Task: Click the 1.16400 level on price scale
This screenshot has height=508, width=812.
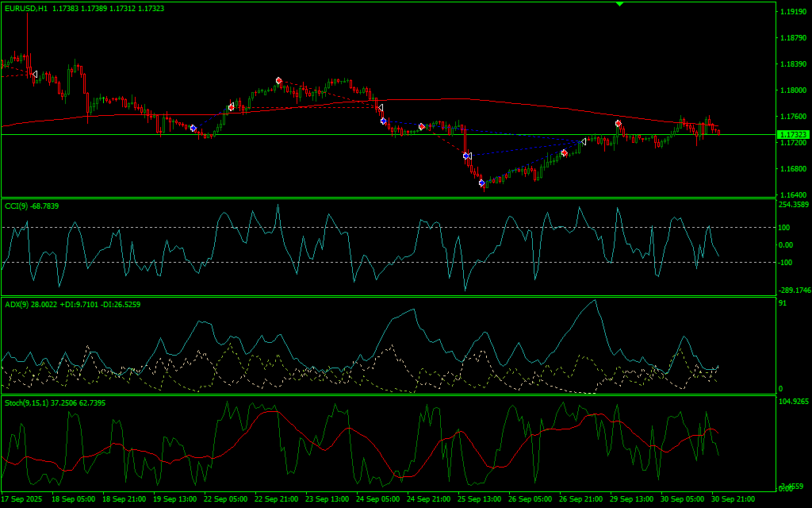Action: [793, 195]
